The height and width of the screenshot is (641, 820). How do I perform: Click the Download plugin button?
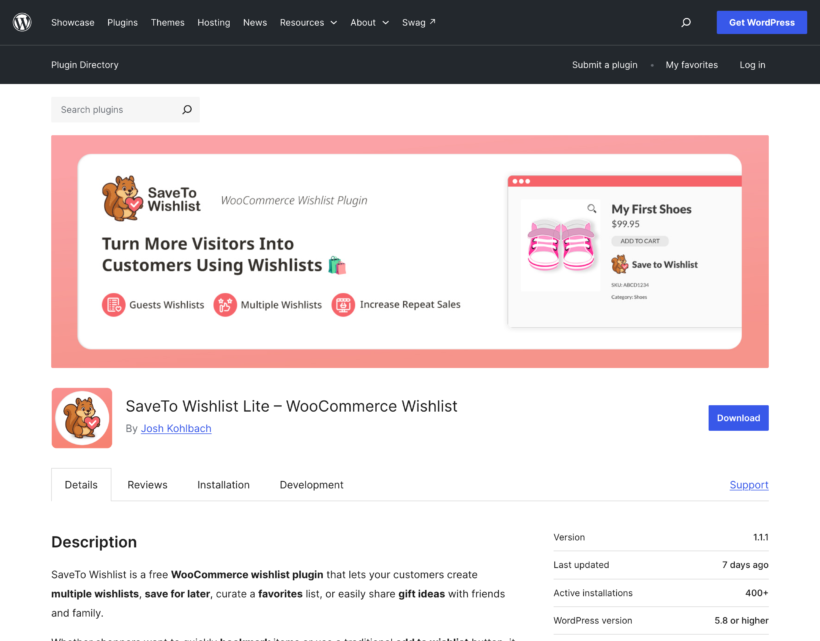click(738, 418)
